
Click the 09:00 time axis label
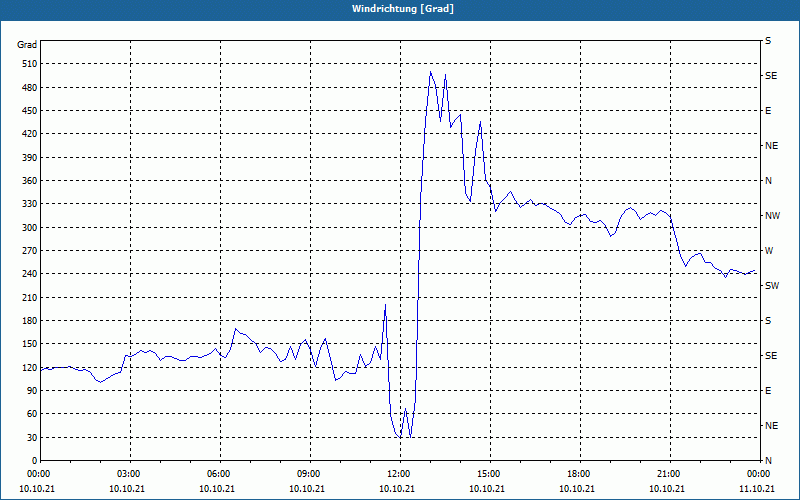point(310,474)
